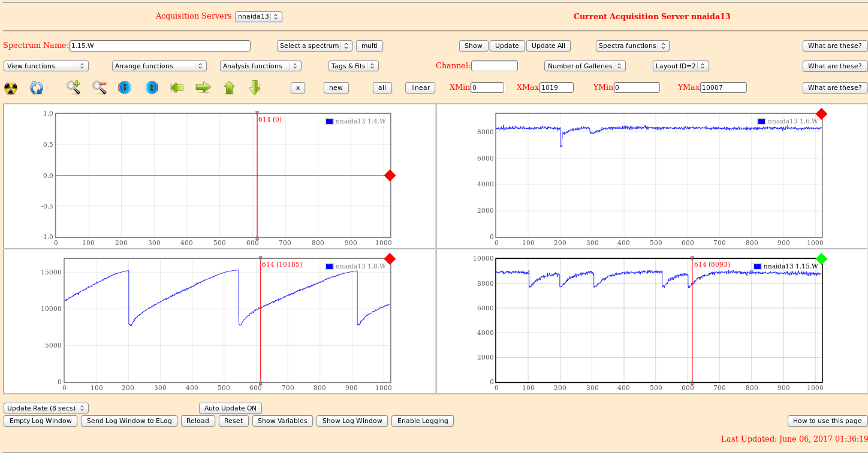Image resolution: width=868 pixels, height=453 pixels.
Task: Click Send Log Window to ELog
Action: tap(129, 421)
